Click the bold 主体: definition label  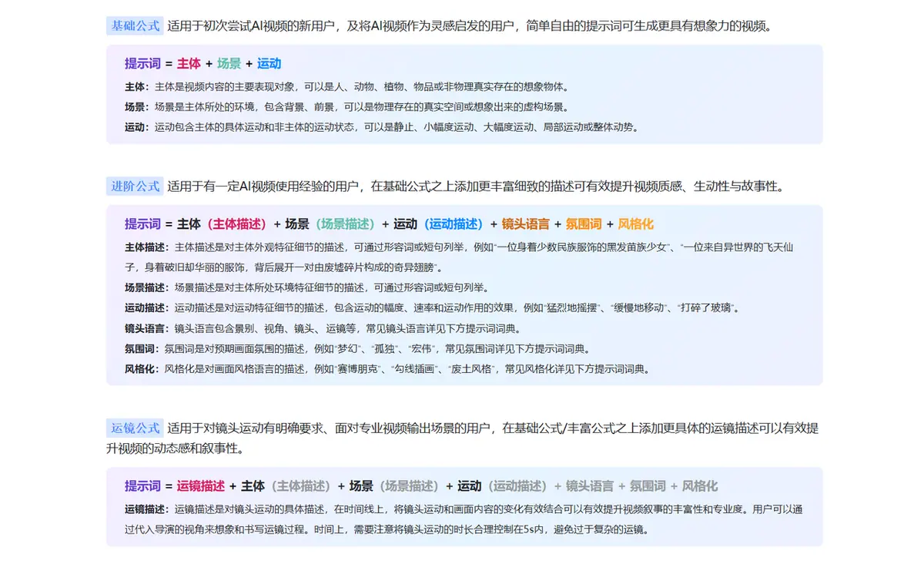(138, 87)
